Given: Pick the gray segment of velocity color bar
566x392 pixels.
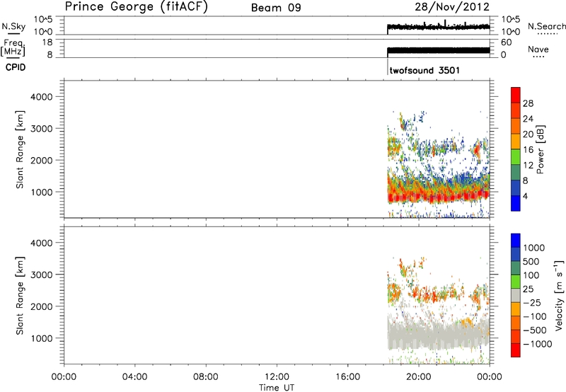Looking at the screenshot, I should click(x=516, y=295).
